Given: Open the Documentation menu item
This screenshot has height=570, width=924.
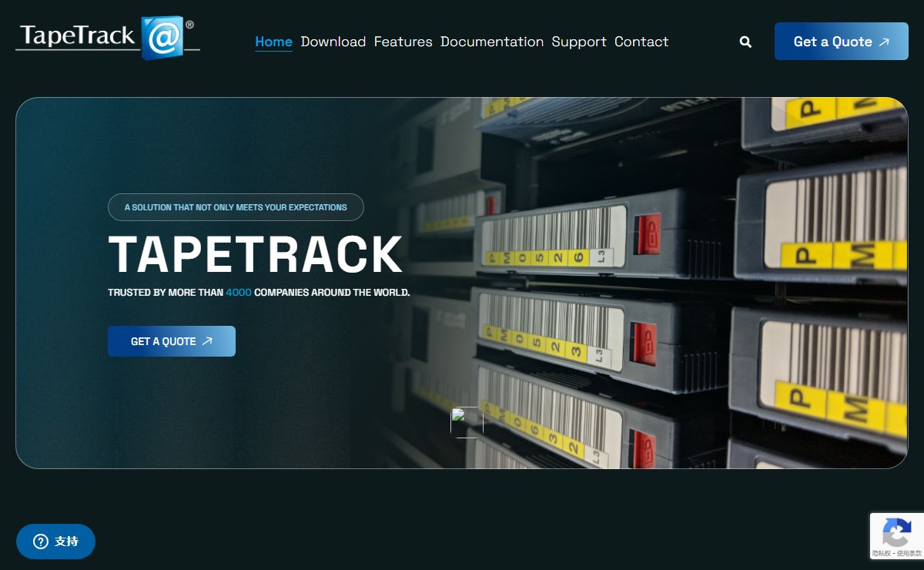Looking at the screenshot, I should pyautogui.click(x=492, y=42).
